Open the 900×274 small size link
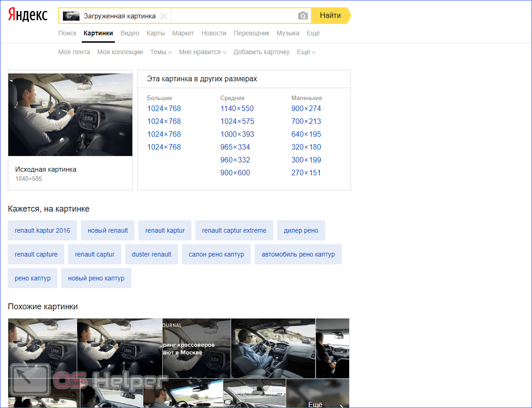 point(306,108)
